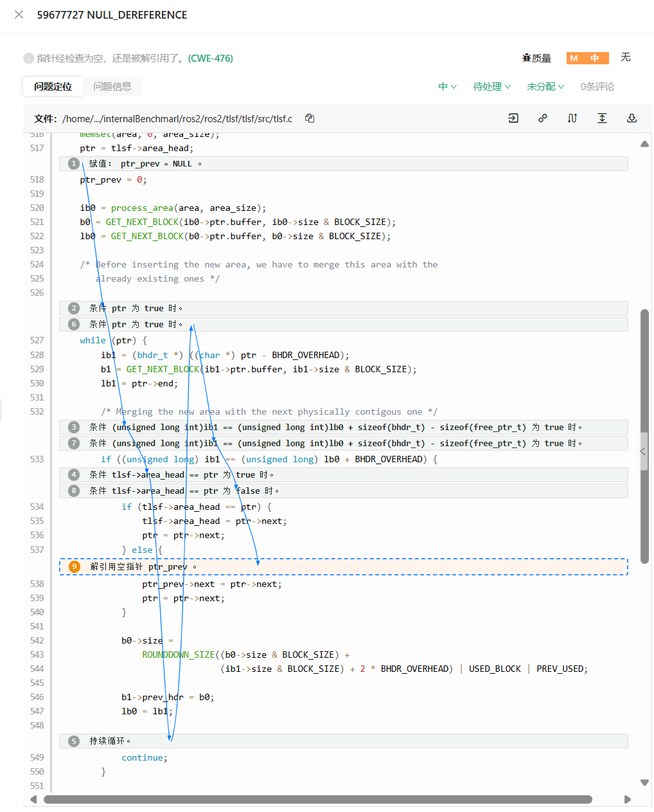
Task: Switch to the 问题信息 tab
Action: pos(112,87)
